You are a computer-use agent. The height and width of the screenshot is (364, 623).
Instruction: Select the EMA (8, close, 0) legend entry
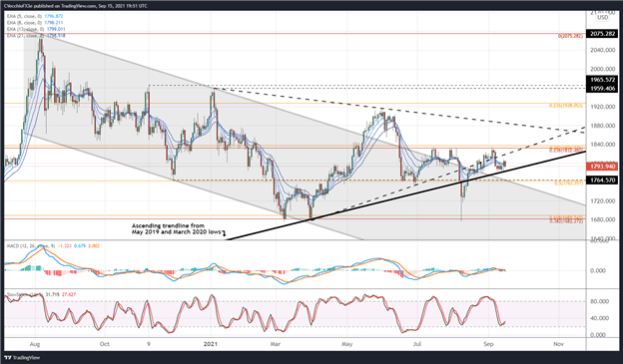(x=35, y=23)
